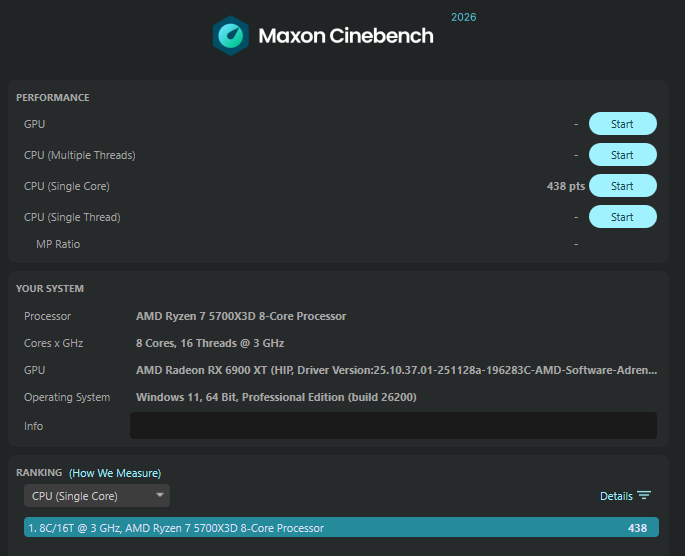Open the CPU (Single Core) ranking dropdown

point(97,496)
